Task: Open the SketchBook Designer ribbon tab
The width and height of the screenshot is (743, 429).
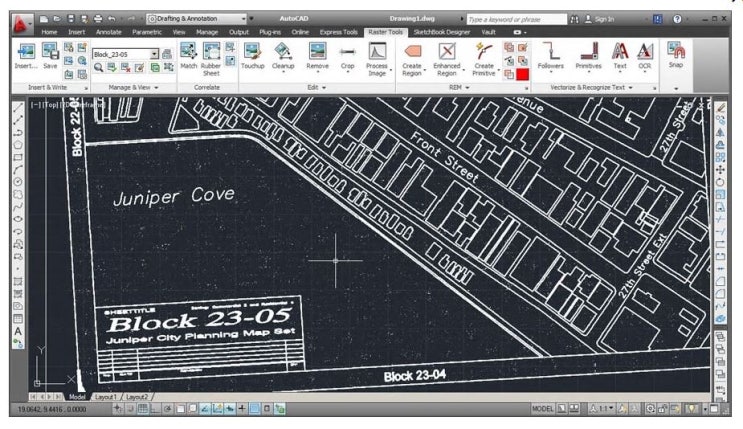Action: 442,32
